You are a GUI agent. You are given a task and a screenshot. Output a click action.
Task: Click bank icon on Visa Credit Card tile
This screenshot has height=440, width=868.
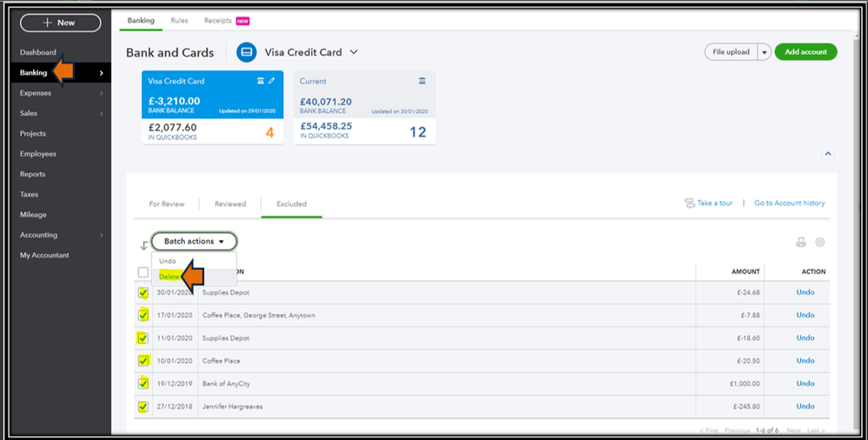point(260,81)
